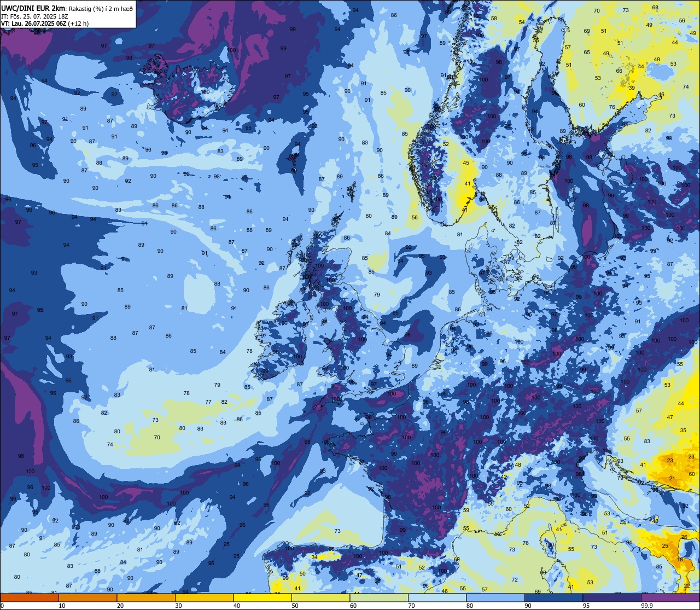The image size is (700, 610).
Task: Select the 10–20 orange legend swatch
Action: point(87,598)
